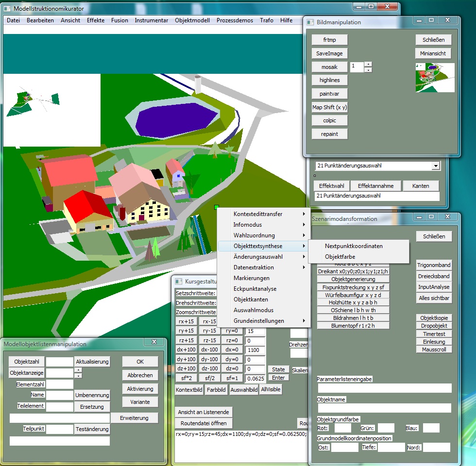Image resolution: width=476 pixels, height=466 pixels.
Task: Click the Erweiterung button
Action: point(134,418)
